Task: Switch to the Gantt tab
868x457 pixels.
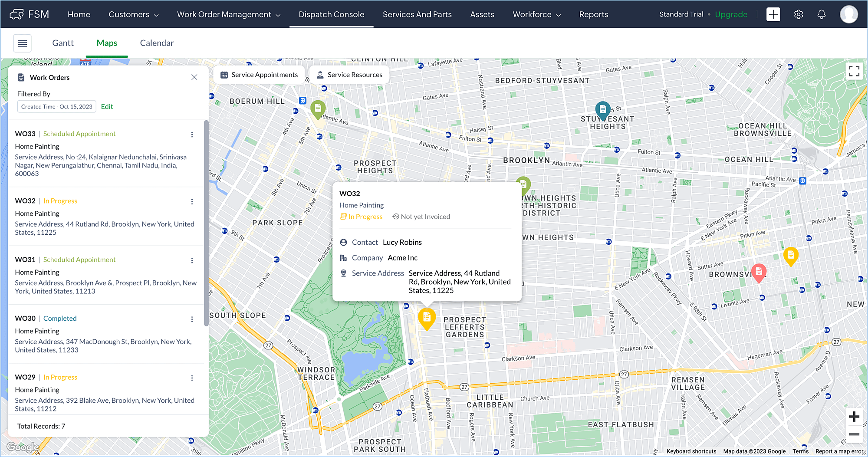Action: (63, 43)
